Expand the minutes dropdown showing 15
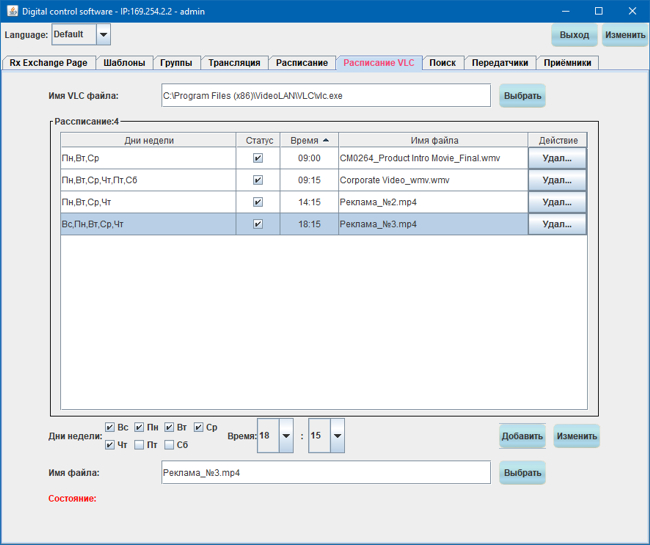Image resolution: width=650 pixels, height=545 pixels. [x=337, y=436]
